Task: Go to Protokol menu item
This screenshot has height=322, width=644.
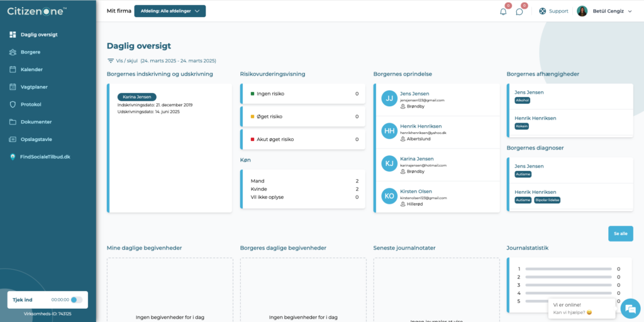Action: pos(31,104)
